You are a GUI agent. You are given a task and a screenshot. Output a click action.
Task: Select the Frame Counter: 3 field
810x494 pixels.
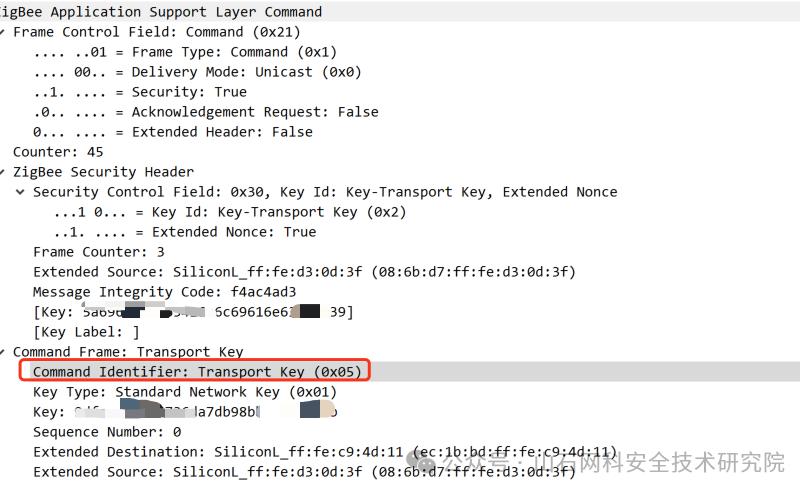click(98, 252)
